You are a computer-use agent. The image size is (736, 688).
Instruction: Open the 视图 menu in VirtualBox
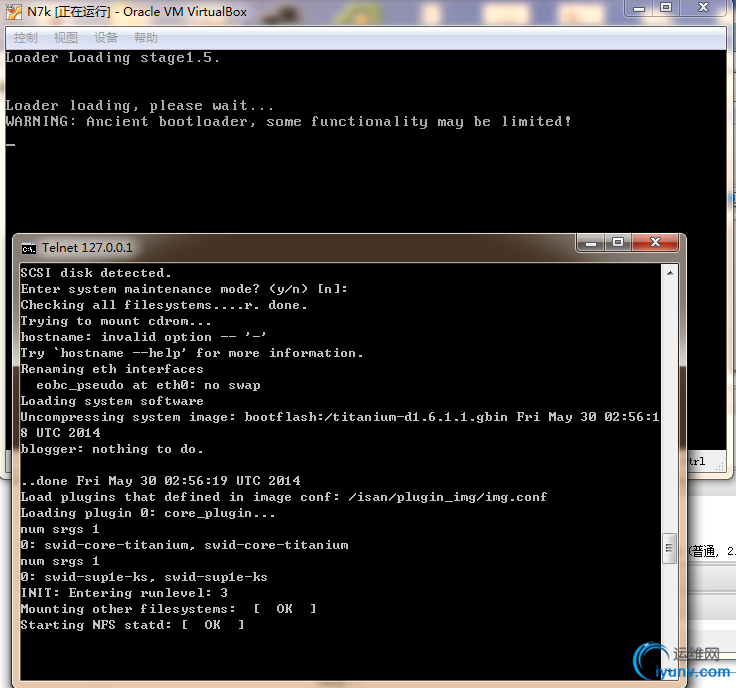pyautogui.click(x=65, y=38)
